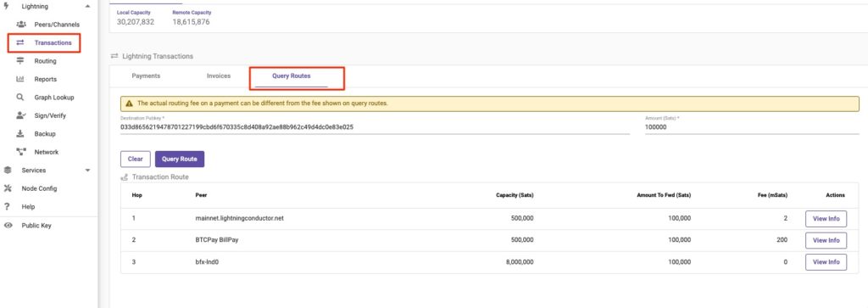Click the Lightning bolt icon in the sidebar

tap(7, 7)
